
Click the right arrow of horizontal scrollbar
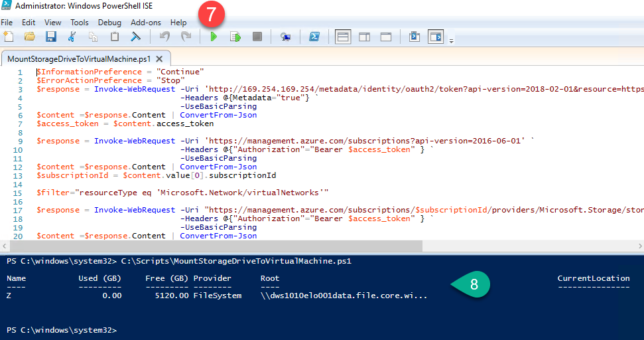point(640,246)
